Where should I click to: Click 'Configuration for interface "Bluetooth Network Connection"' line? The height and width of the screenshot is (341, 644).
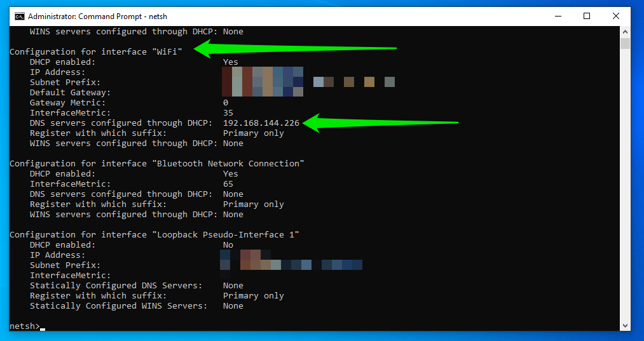157,163
